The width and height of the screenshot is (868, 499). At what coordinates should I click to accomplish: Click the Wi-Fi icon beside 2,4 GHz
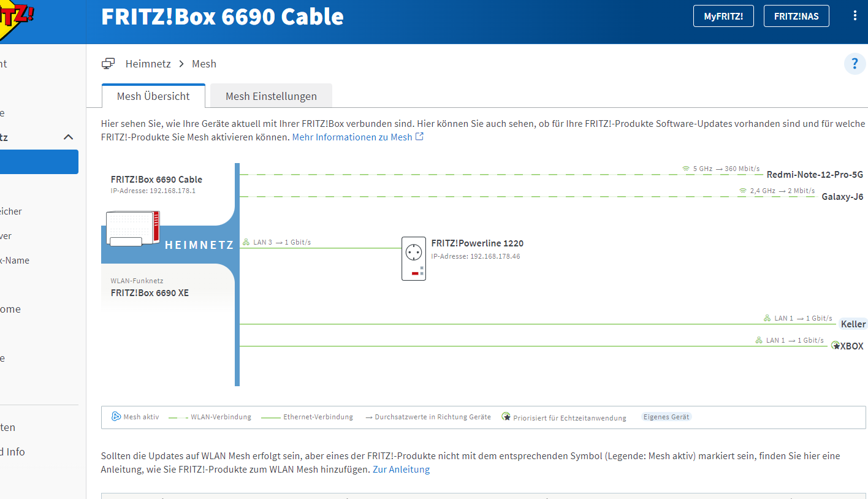click(x=743, y=191)
